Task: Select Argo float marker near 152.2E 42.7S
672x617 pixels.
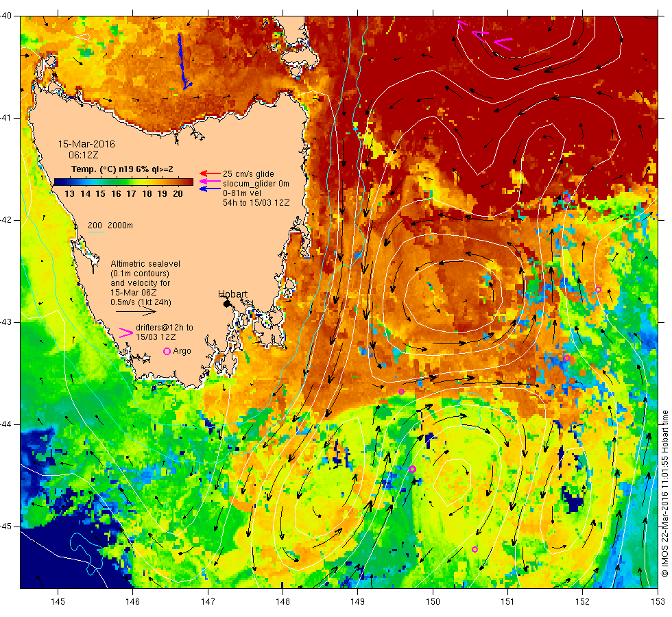Action: (x=598, y=289)
